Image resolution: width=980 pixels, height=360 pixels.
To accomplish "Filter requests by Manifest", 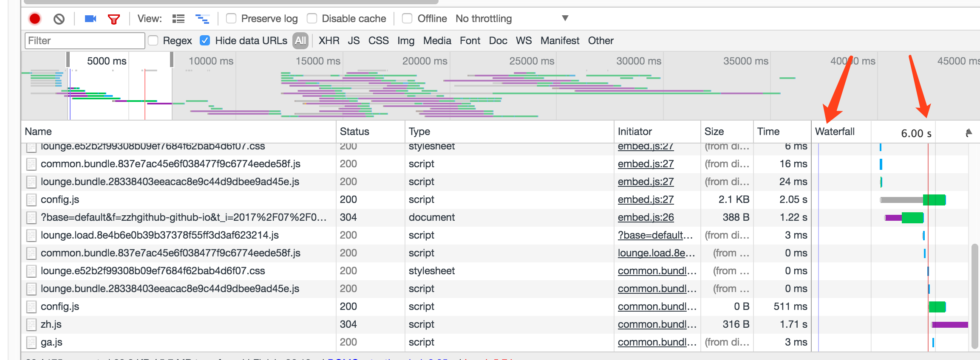I will point(560,41).
